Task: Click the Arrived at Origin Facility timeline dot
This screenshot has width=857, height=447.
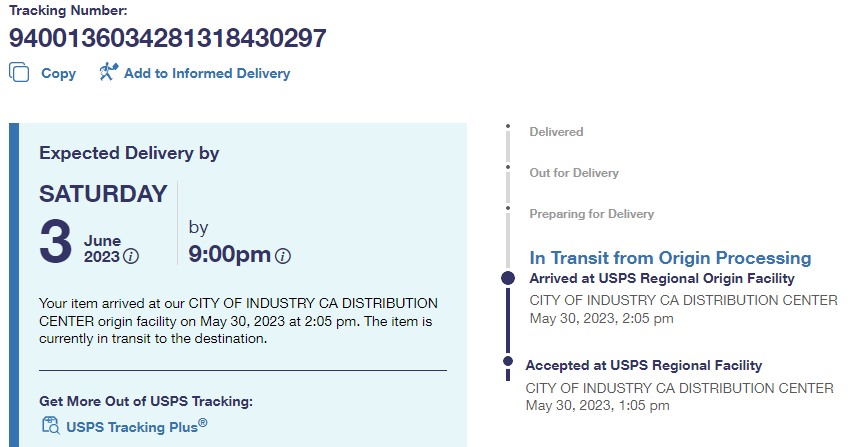Action: click(x=508, y=278)
